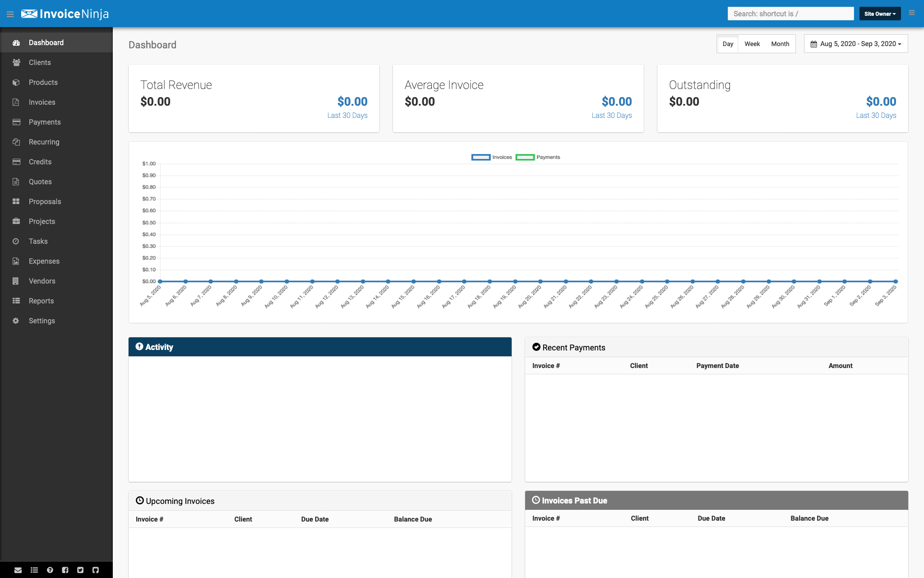This screenshot has height=578, width=924.
Task: Click the help question mark icon
Action: point(50,570)
